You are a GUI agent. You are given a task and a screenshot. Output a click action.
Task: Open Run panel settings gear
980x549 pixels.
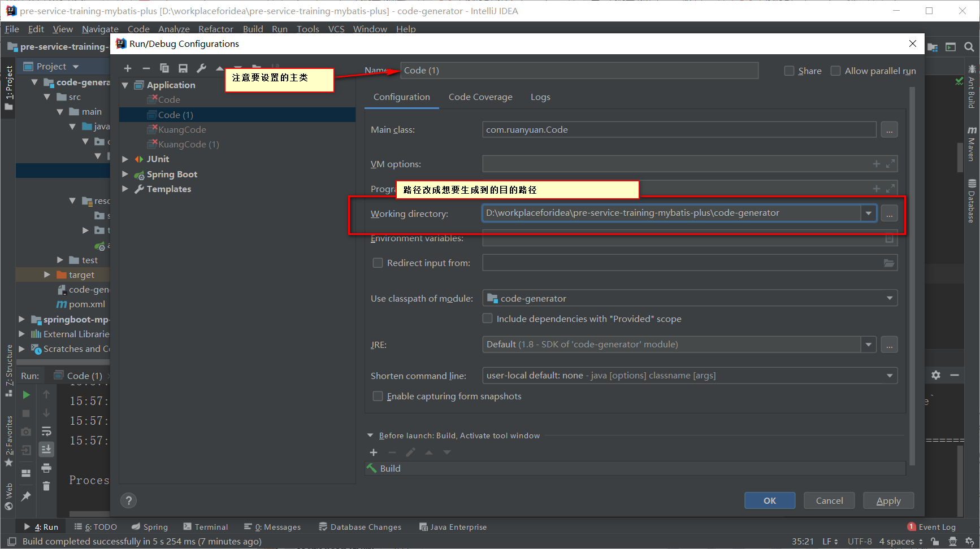coord(936,375)
